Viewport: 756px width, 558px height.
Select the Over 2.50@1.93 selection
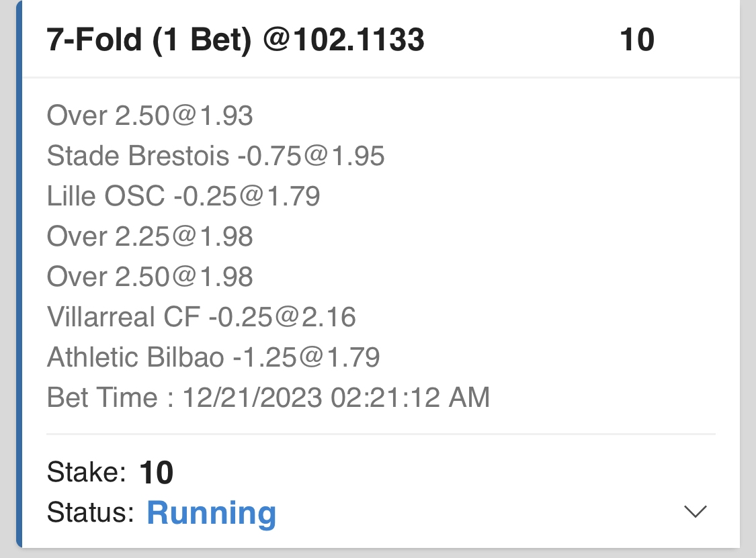pos(150,116)
